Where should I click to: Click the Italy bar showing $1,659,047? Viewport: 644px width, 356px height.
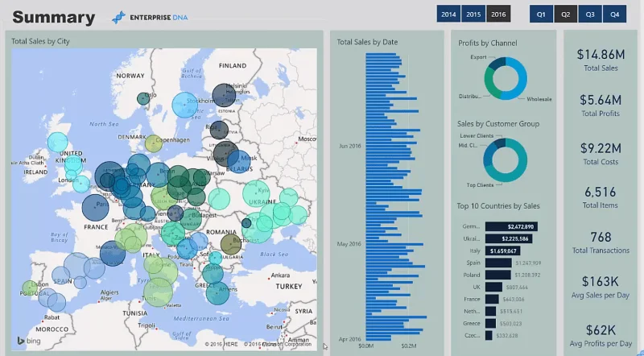coord(502,250)
